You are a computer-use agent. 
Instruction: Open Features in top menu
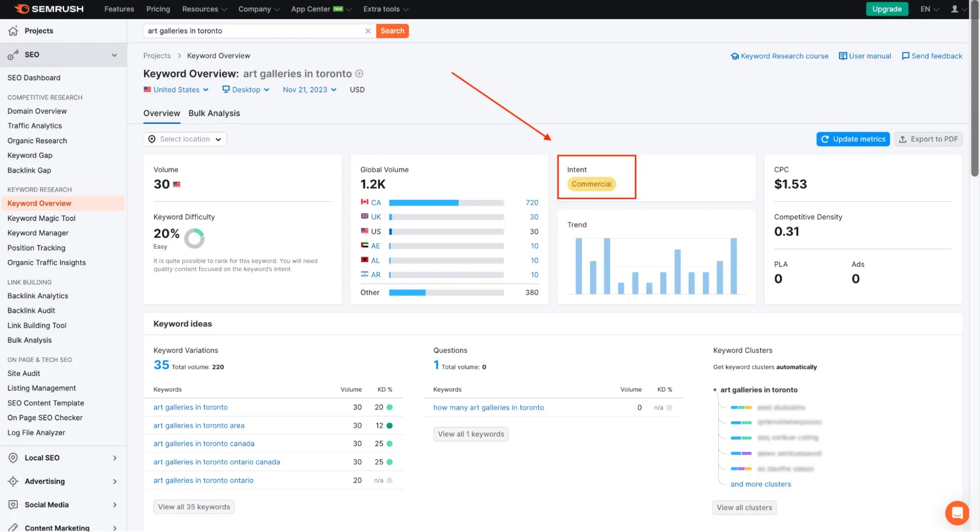119,9
